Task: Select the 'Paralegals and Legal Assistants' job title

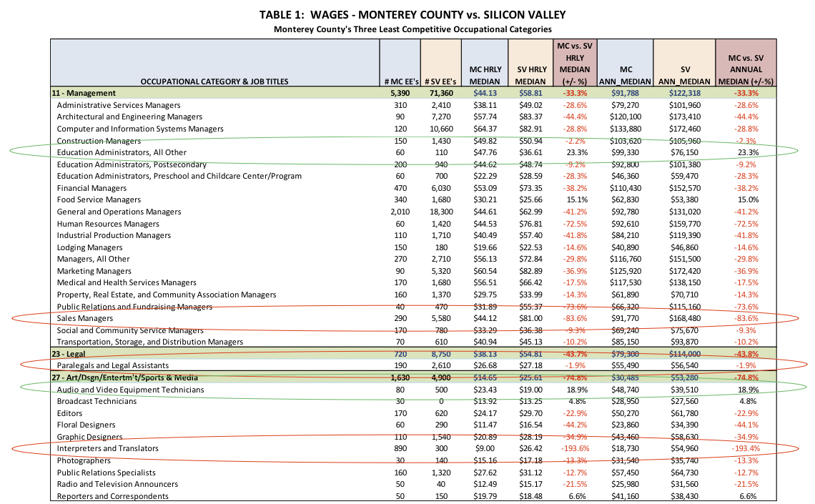Action: coord(112,365)
